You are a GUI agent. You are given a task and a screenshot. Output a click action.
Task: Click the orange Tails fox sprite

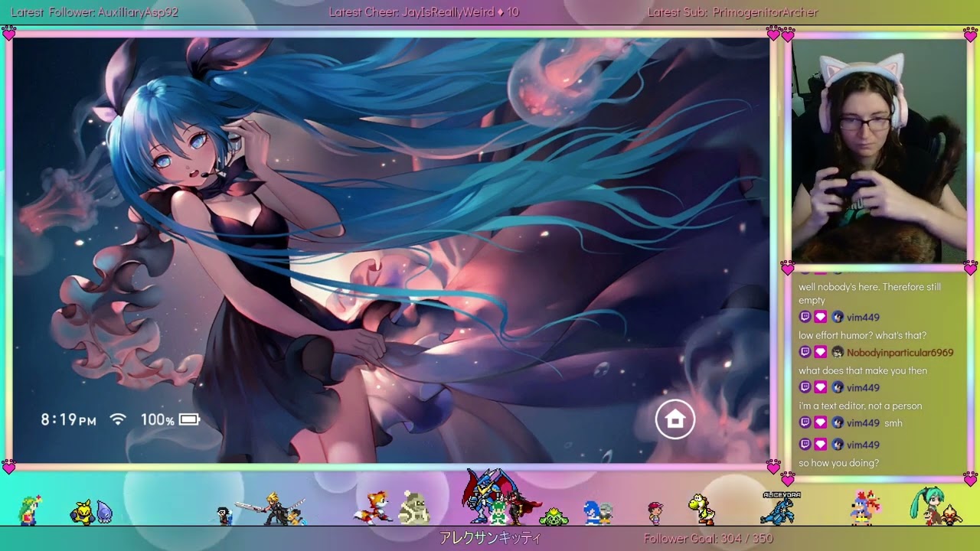point(374,507)
